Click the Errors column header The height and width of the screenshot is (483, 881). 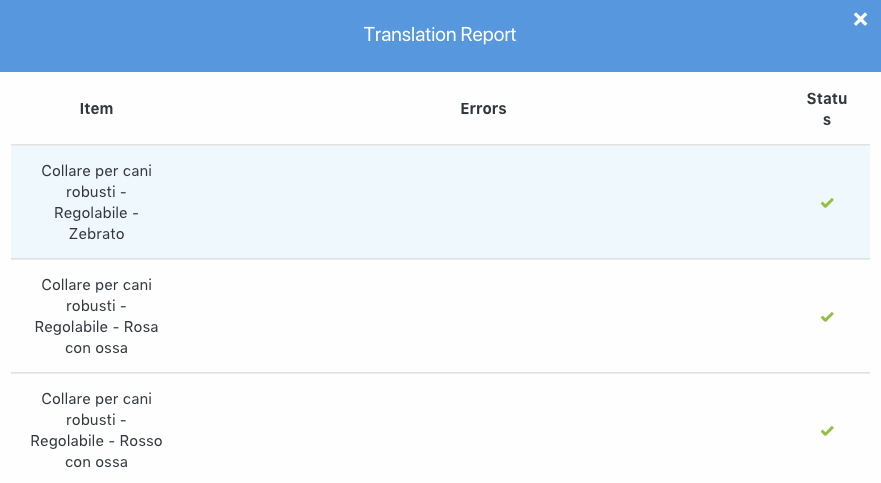(x=483, y=109)
